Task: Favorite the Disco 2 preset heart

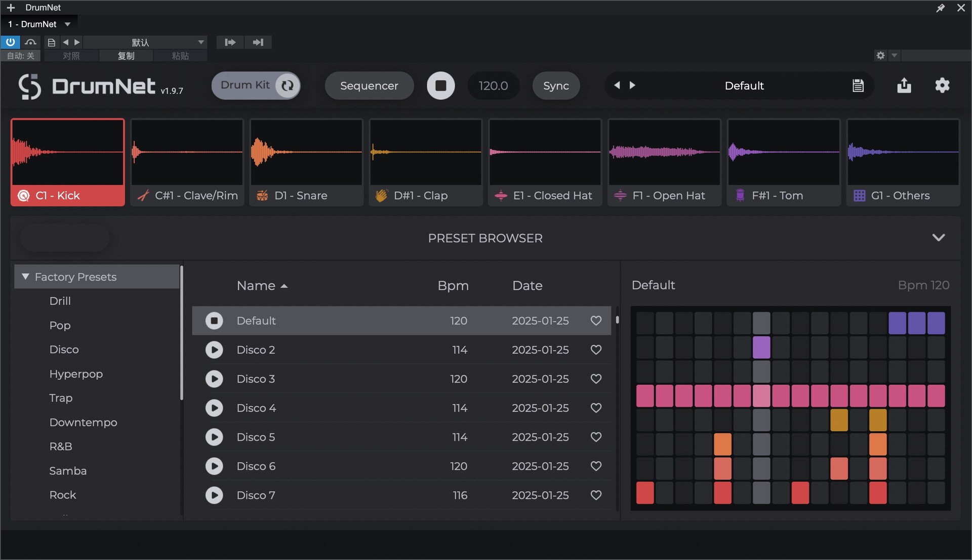Action: [x=596, y=350]
